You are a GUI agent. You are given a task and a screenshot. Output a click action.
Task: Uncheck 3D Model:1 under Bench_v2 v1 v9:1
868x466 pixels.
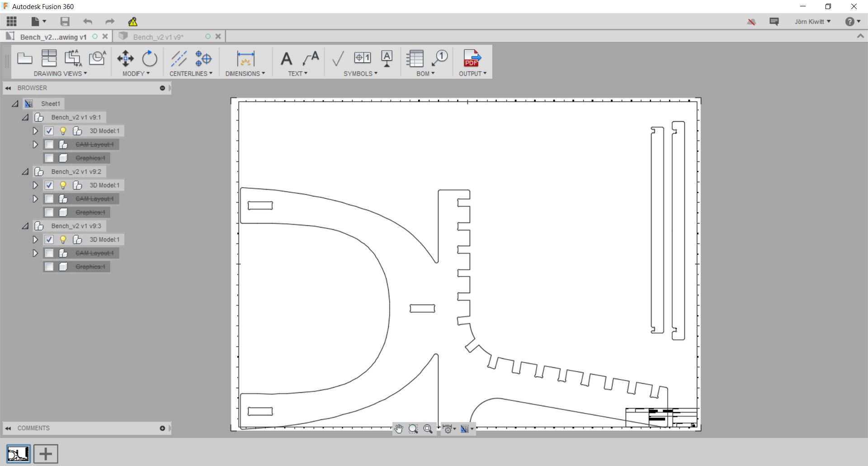click(49, 131)
